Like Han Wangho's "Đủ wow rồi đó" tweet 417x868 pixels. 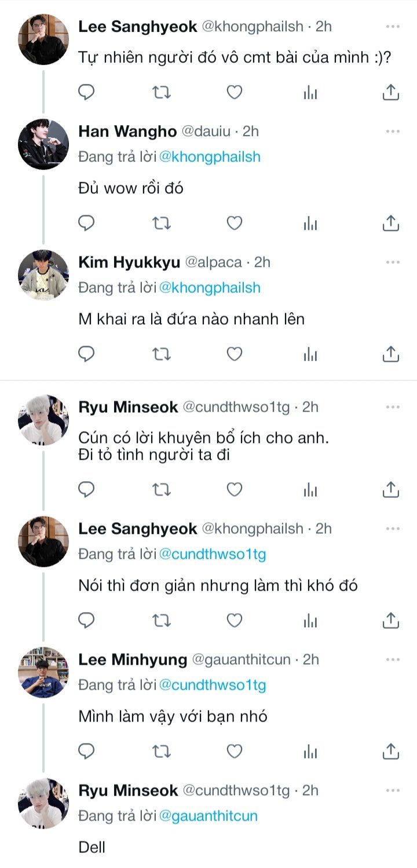(234, 223)
